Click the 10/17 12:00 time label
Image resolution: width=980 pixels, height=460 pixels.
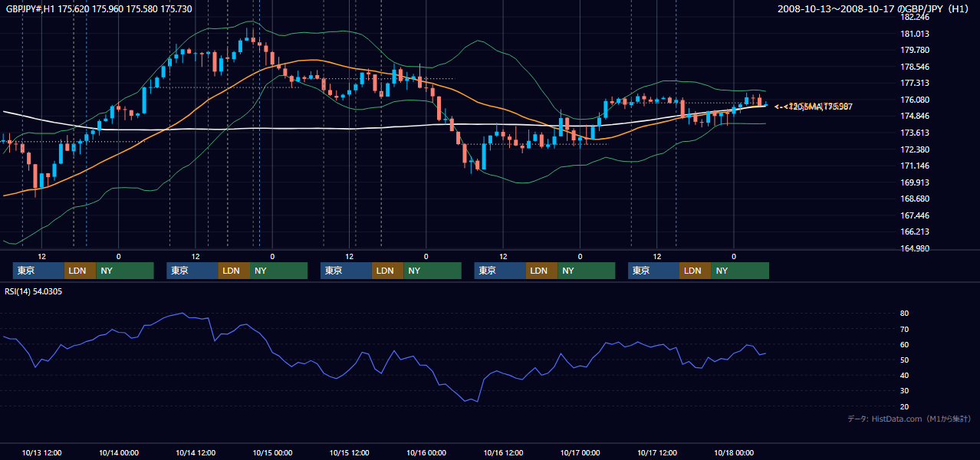point(657,453)
